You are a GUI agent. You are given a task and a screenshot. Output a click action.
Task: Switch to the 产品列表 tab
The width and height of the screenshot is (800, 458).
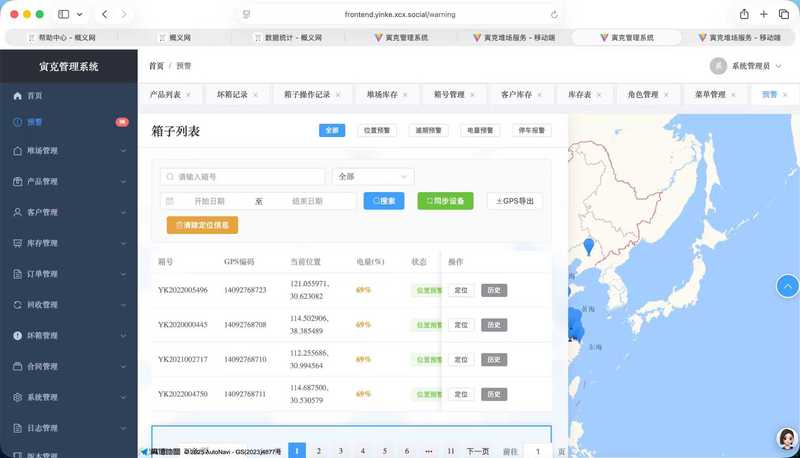(x=165, y=95)
